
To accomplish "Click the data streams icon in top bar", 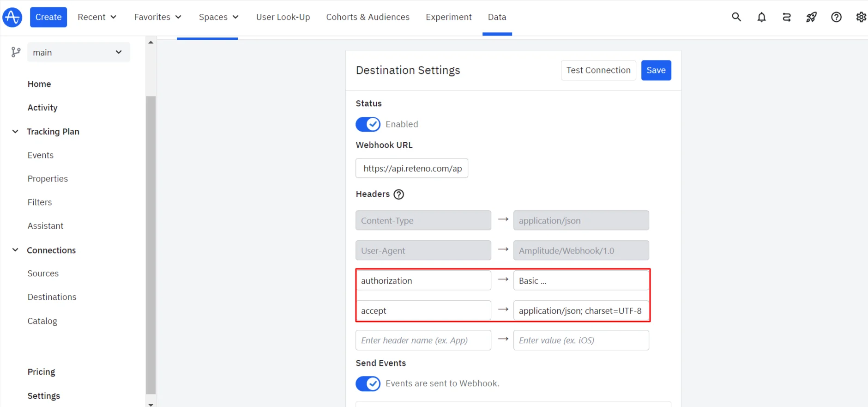I will coord(787,17).
